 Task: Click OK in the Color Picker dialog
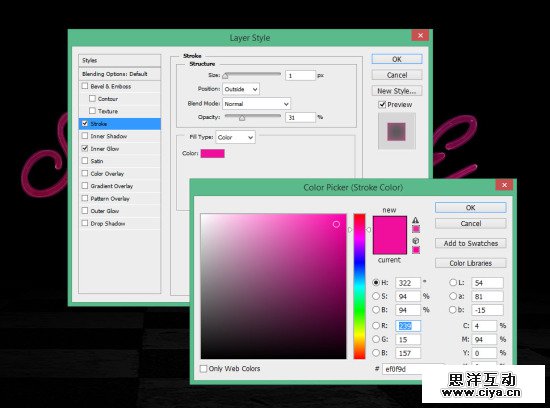point(471,207)
